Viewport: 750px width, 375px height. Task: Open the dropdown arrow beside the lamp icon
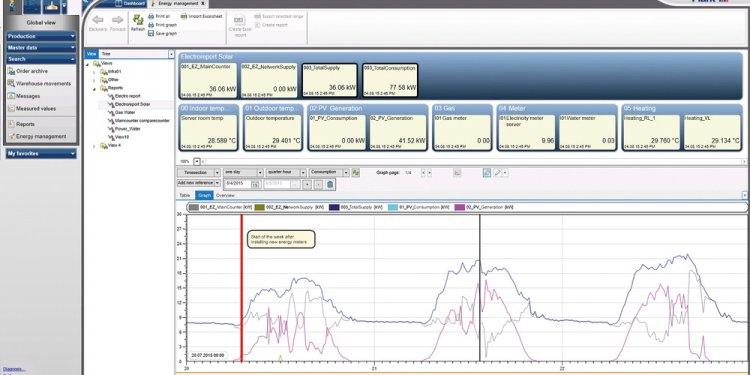click(64, 7)
